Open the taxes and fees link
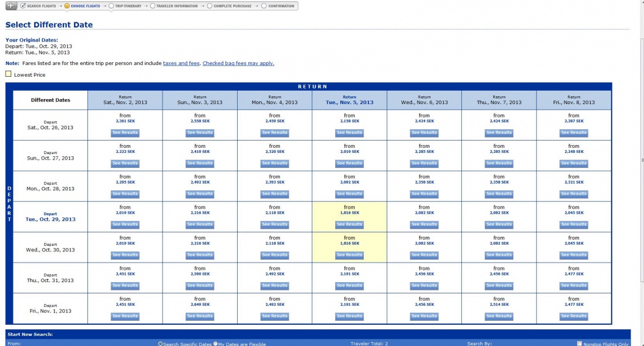The width and height of the screenshot is (644, 346). coord(181,63)
